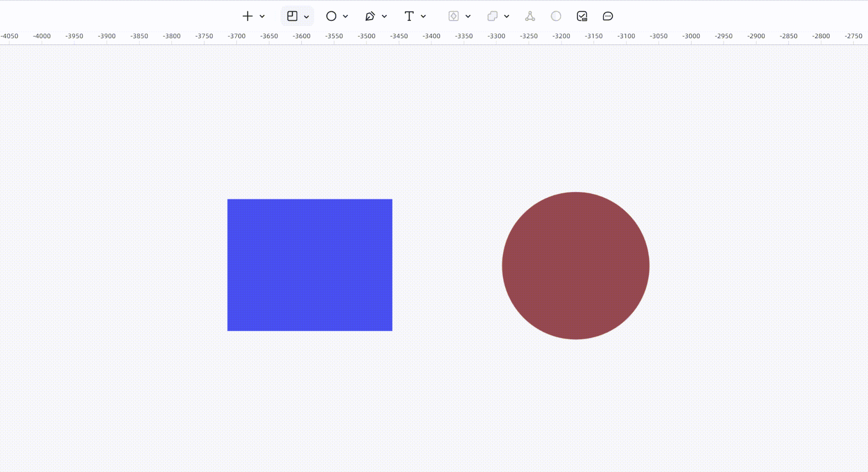Open the Pen tool dropdown arrow

384,16
